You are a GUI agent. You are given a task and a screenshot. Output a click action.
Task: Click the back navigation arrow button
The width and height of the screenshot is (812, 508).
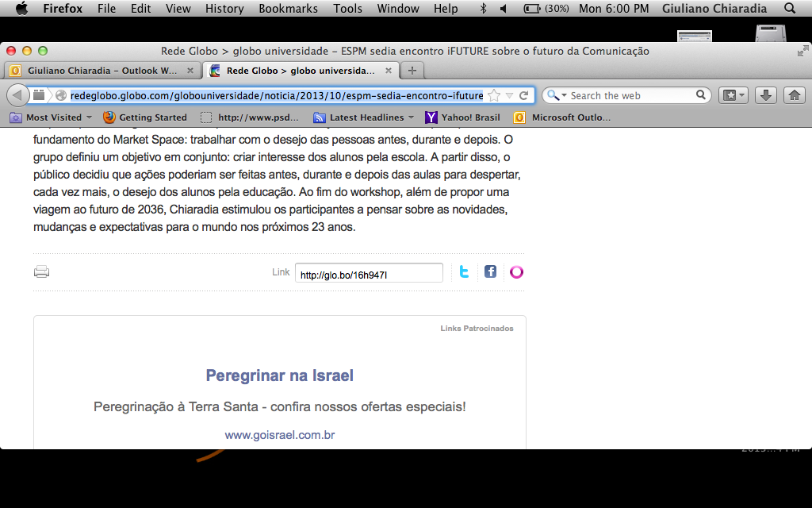click(x=17, y=95)
